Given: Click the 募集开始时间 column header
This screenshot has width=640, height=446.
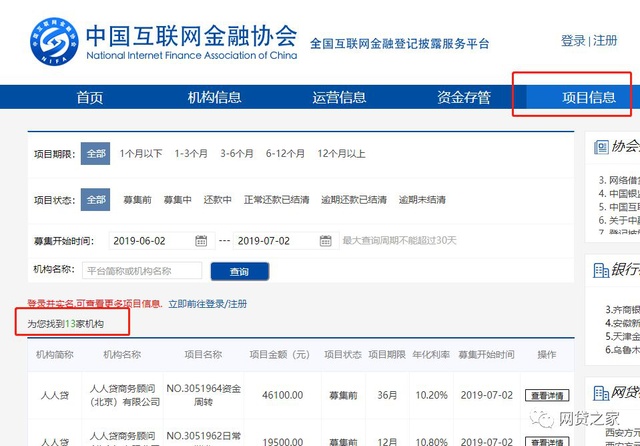Looking at the screenshot, I should (x=486, y=355).
